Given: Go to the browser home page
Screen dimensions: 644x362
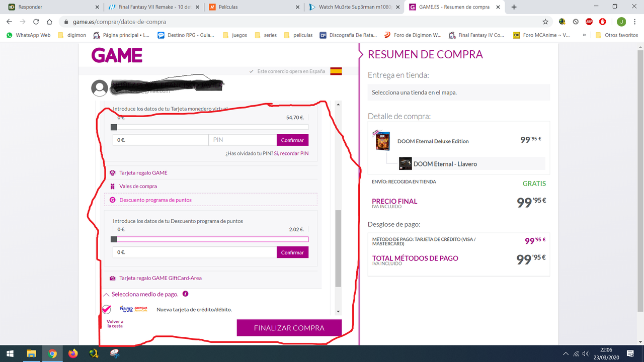Looking at the screenshot, I should (49, 22).
